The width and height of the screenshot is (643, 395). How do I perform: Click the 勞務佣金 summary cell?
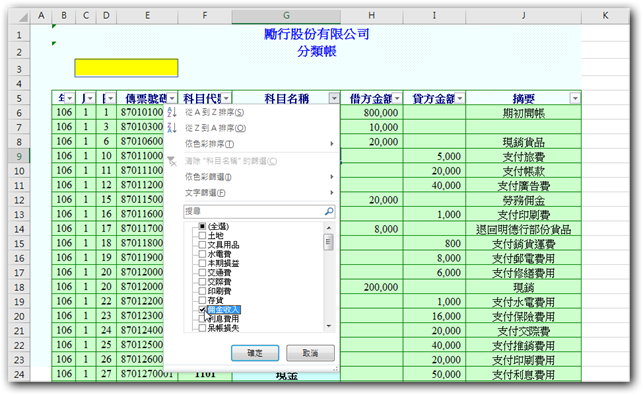pyautogui.click(x=524, y=200)
